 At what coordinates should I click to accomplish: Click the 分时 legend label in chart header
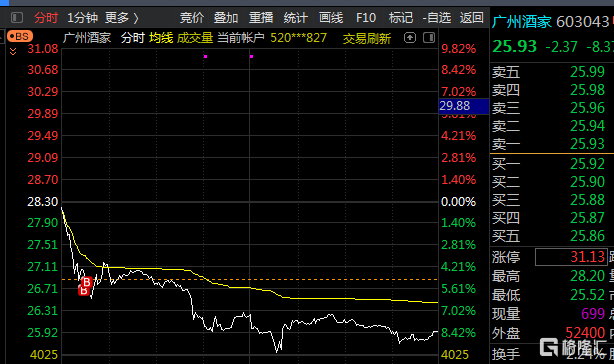(133, 38)
